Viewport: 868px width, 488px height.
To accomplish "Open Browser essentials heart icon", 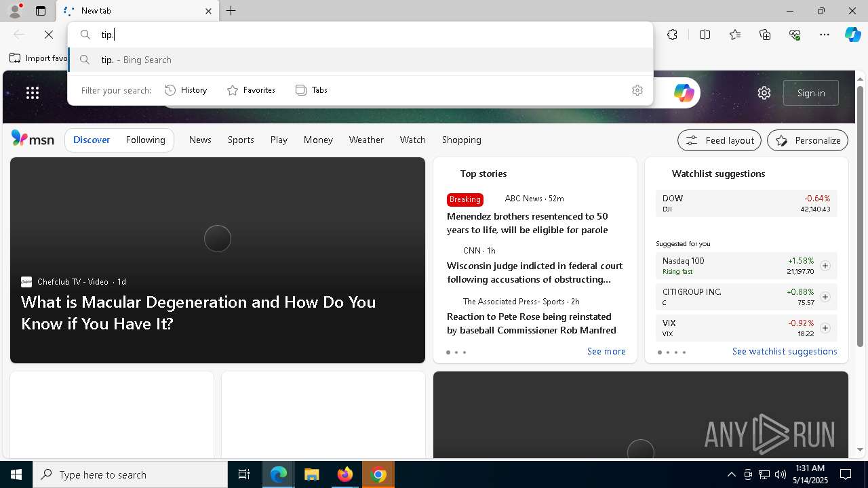I will [x=795, y=35].
